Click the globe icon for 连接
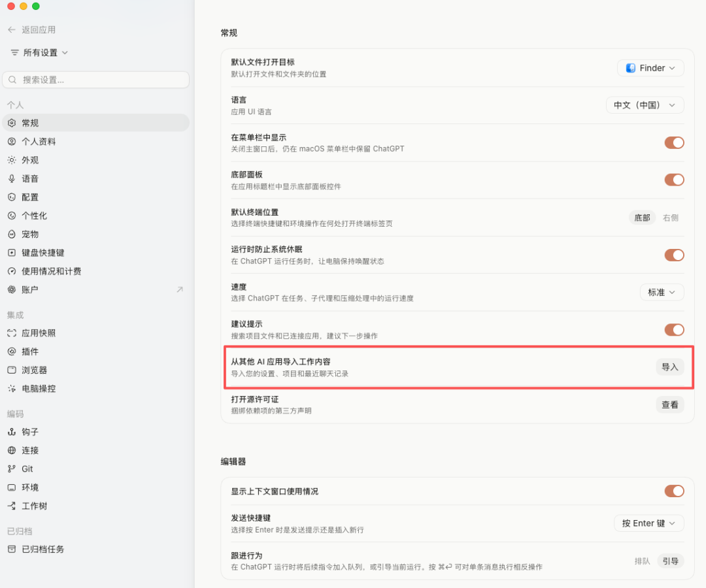 (x=12, y=450)
